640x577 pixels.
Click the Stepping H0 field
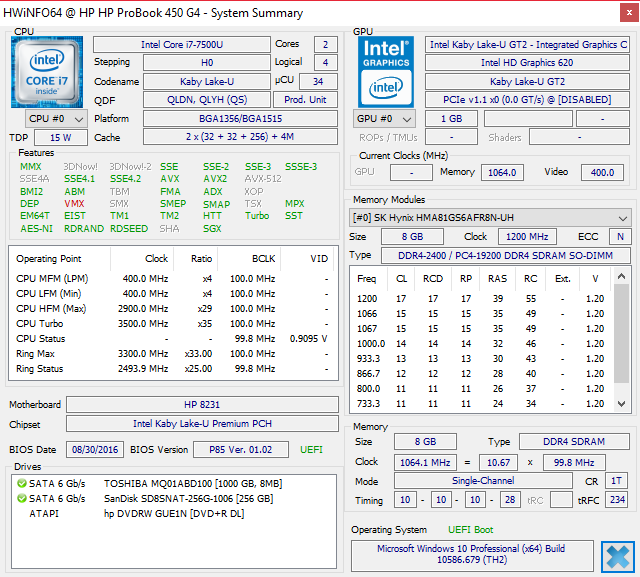(x=207, y=62)
